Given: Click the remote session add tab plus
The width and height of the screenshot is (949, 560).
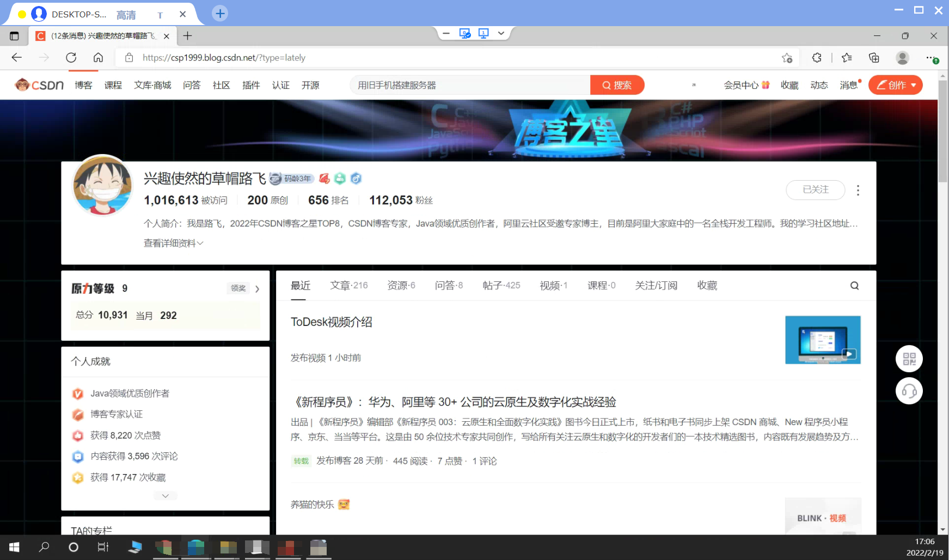Looking at the screenshot, I should [x=220, y=14].
